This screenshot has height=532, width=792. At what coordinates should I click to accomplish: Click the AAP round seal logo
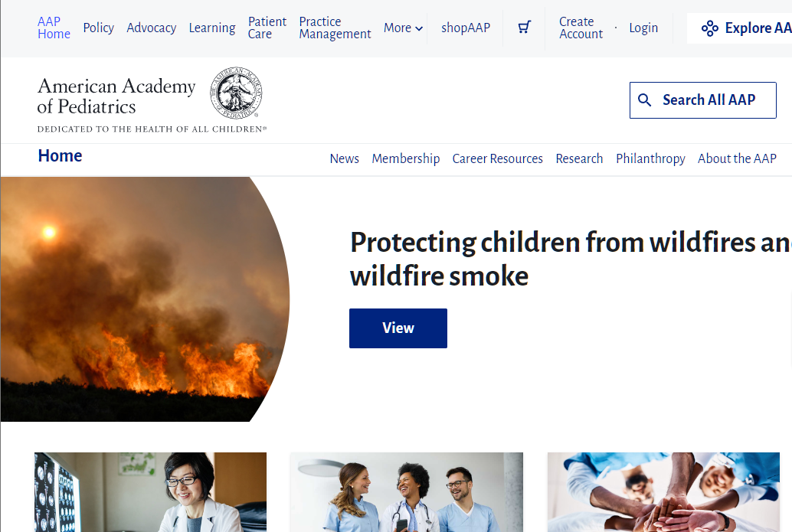point(237,93)
